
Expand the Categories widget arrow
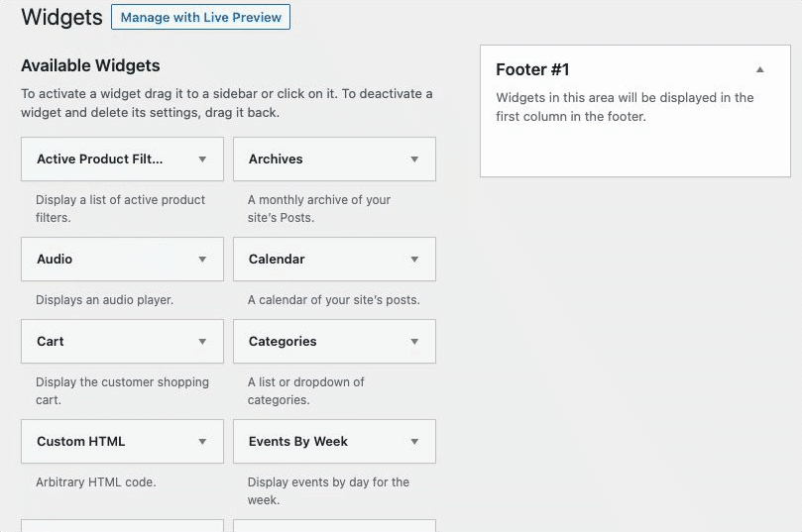click(x=414, y=342)
